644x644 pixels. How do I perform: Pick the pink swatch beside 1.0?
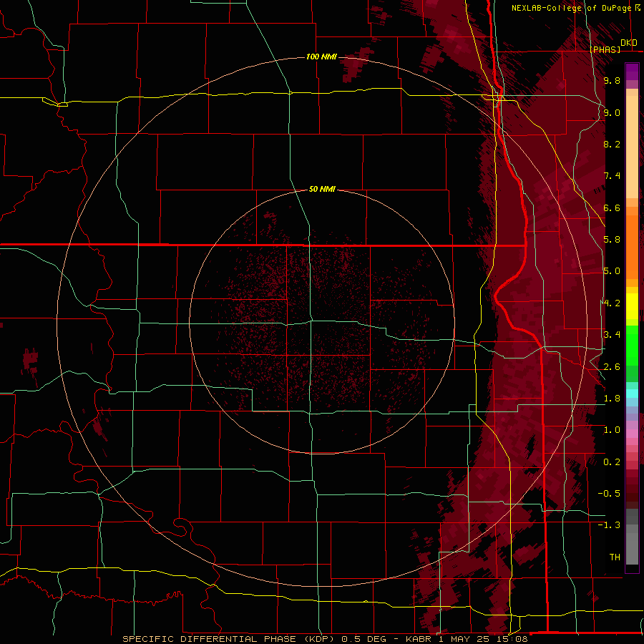pos(632,434)
